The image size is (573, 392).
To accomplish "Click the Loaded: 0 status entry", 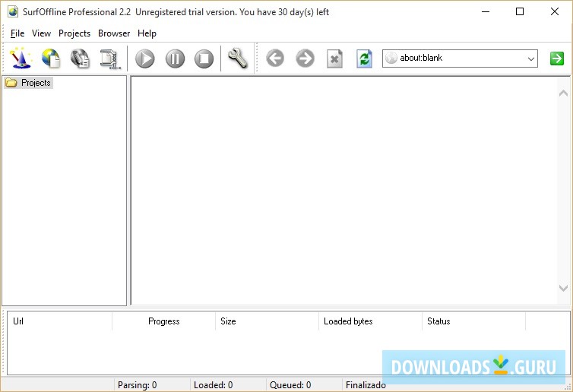I will coord(213,385).
